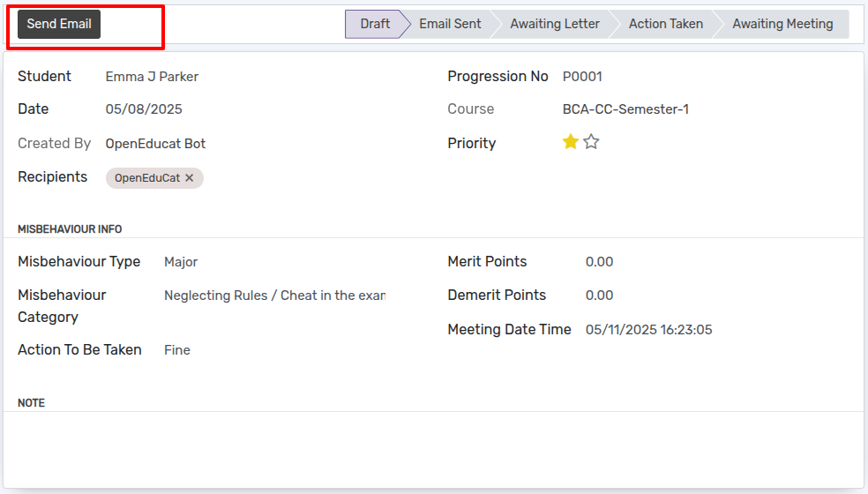
Task: Remove the OpenEduCat recipient tag
Action: (190, 178)
